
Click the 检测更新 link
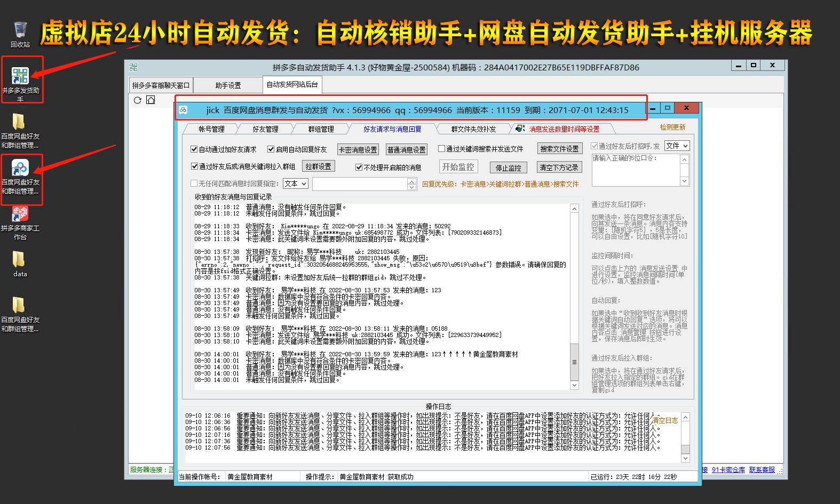click(x=672, y=127)
